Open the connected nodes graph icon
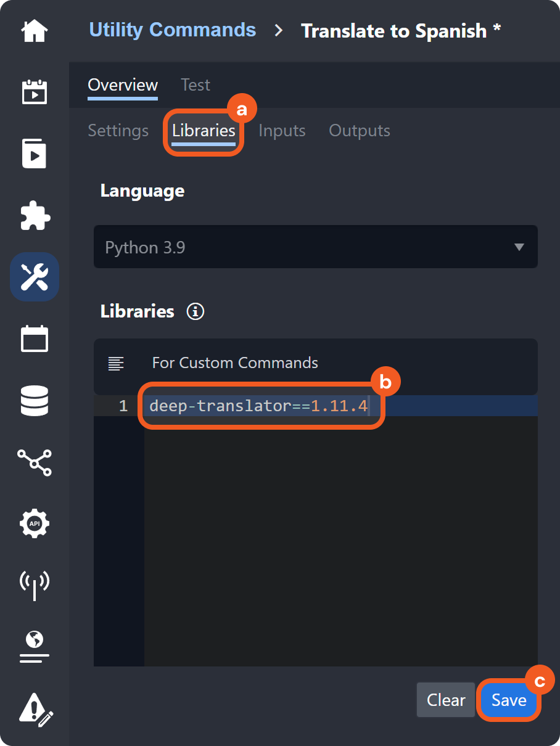 point(35,462)
